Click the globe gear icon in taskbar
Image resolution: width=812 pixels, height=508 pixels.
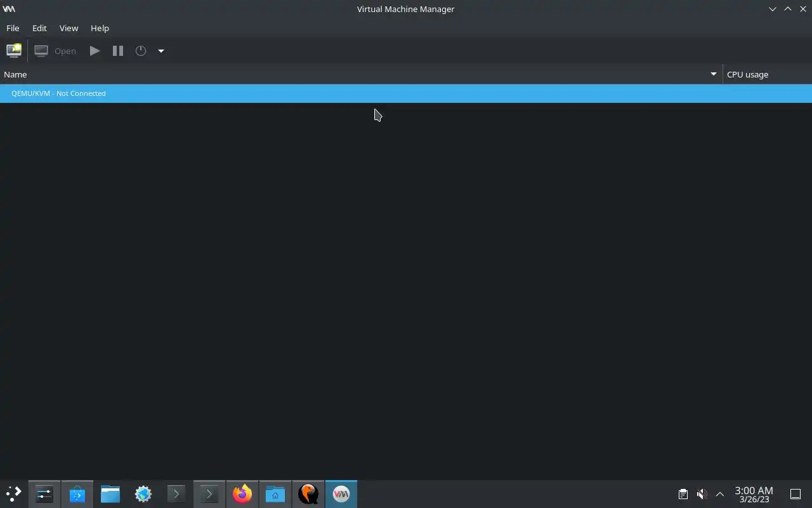(x=143, y=494)
